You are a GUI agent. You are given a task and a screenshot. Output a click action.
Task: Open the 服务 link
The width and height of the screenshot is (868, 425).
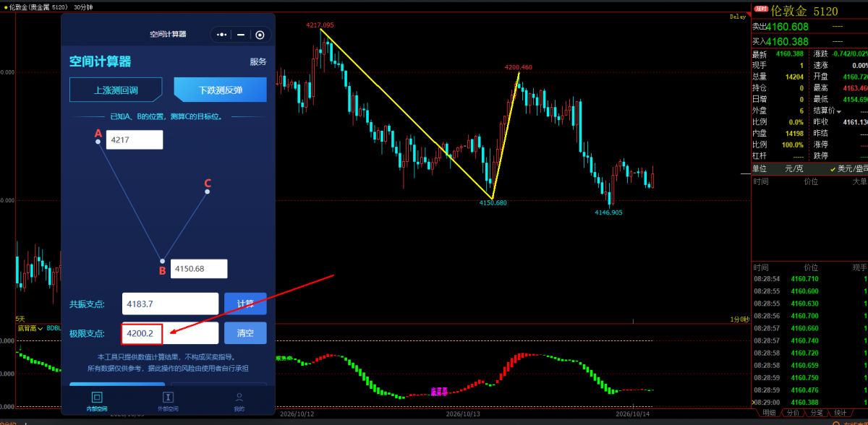click(x=258, y=62)
